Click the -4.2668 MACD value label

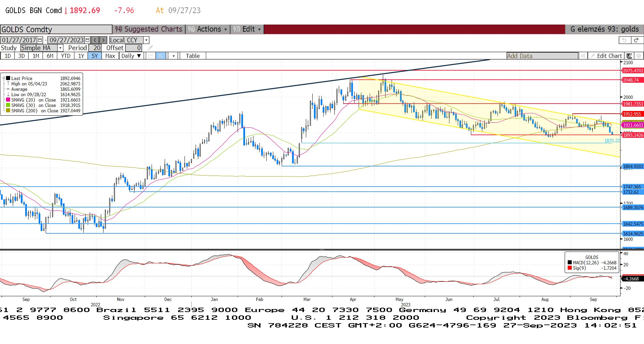(x=632, y=279)
